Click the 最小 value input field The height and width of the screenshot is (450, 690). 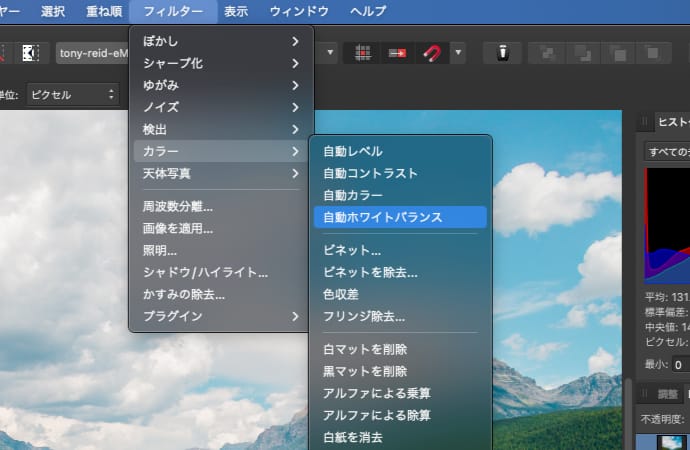click(x=680, y=365)
